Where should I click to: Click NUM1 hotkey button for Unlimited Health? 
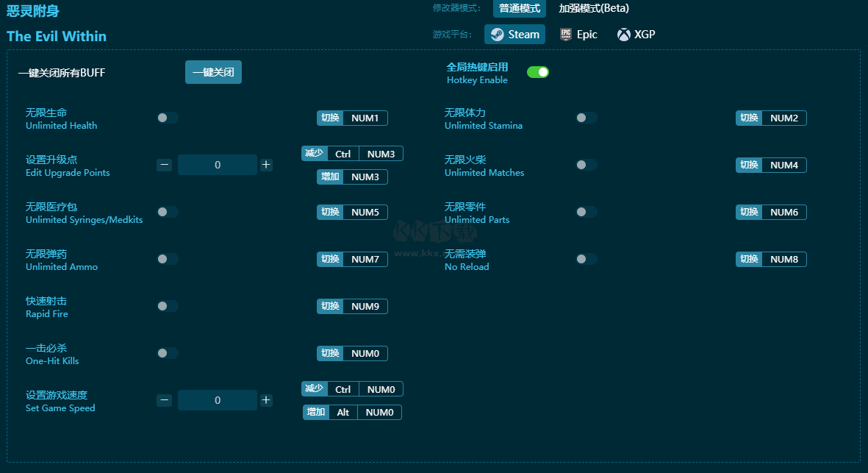365,118
